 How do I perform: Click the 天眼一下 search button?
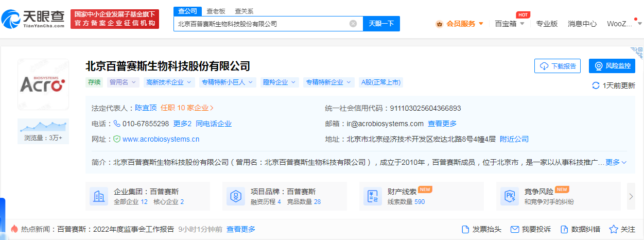(x=381, y=24)
